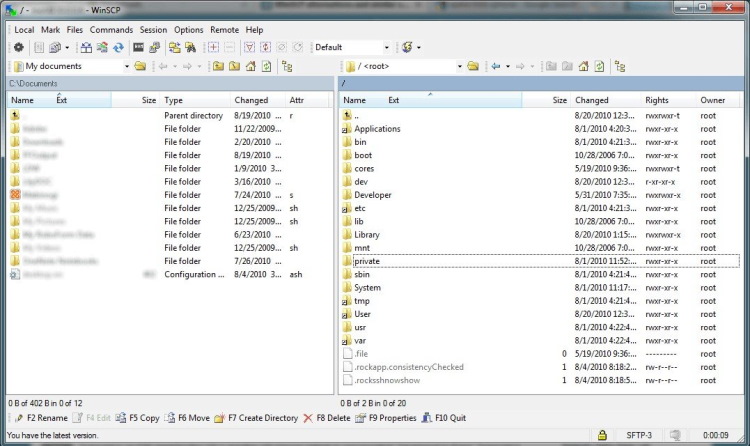This screenshot has height=446, width=750.
Task: Click the F6 Move button
Action: (x=187, y=418)
